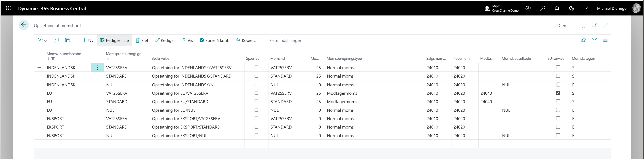The height and width of the screenshot is (159, 644).
Task: Click the Ny button to create new
Action: (x=88, y=40)
